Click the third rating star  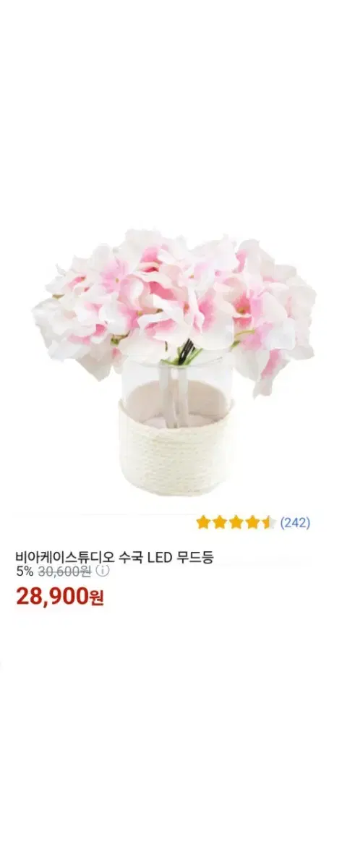pyautogui.click(x=236, y=522)
